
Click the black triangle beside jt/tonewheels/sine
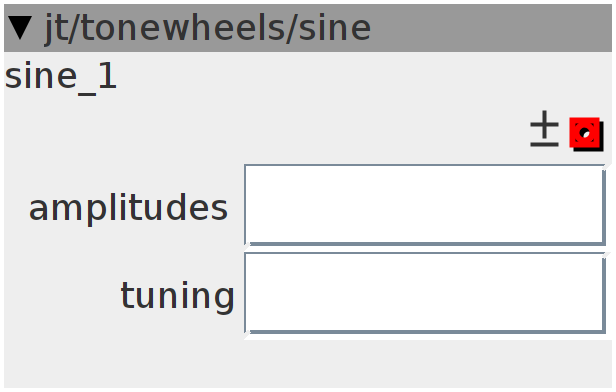pyautogui.click(x=20, y=28)
